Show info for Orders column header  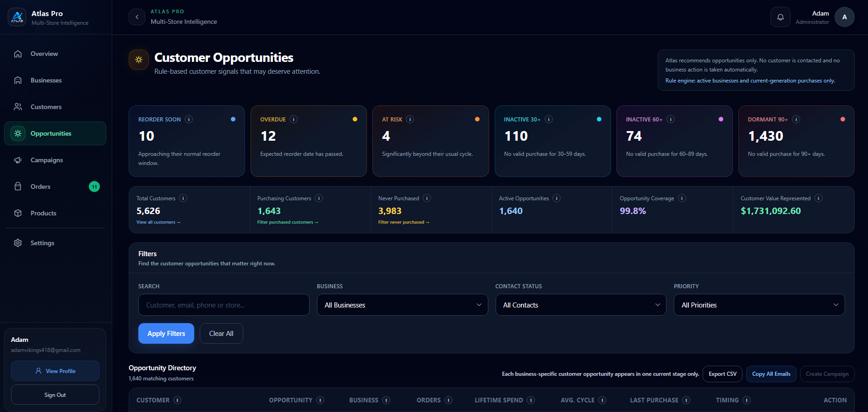point(448,400)
